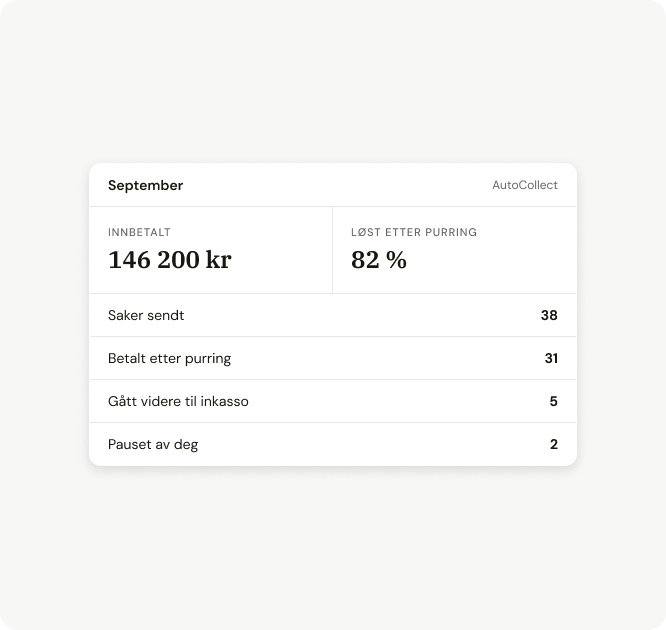Select the INNBETALT label
Image resolution: width=666 pixels, height=630 pixels.
[x=139, y=232]
